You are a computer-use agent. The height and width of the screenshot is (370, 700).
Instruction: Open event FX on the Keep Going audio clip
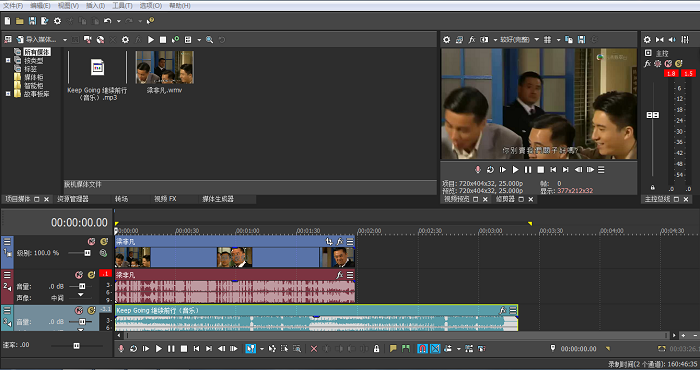(x=502, y=310)
